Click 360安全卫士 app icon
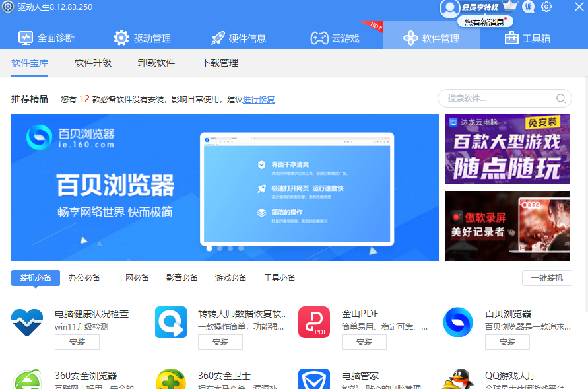 (x=171, y=379)
